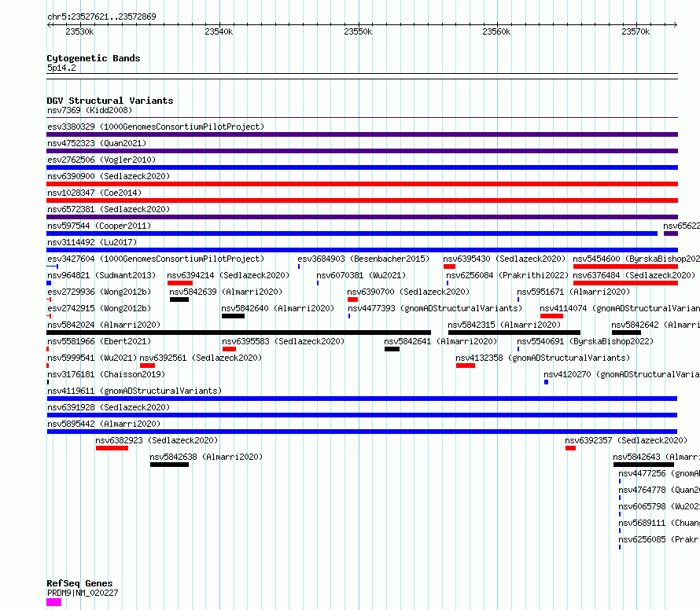Image resolution: width=700 pixels, height=610 pixels.
Task: Select the nsv5842643 black variant bar
Action: (x=643, y=465)
